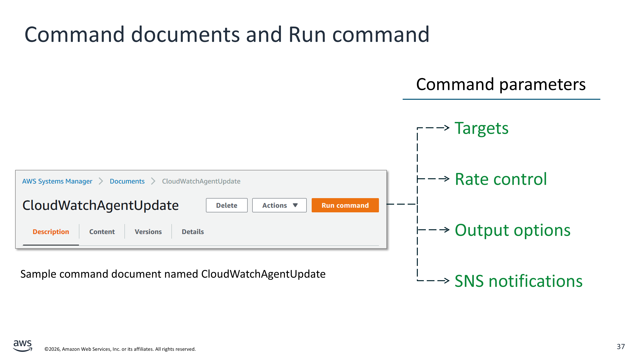The image size is (644, 362).
Task: Click the CloudWatchAgentUpdate document heading
Action: coord(100,205)
